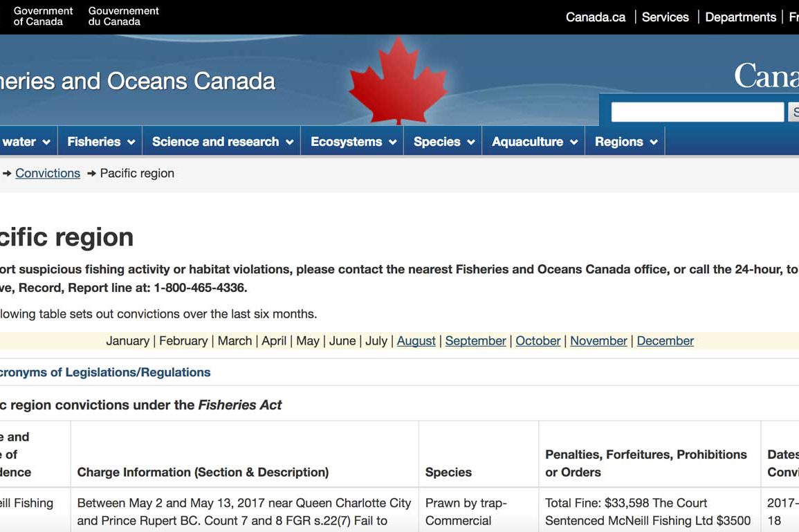The width and height of the screenshot is (799, 532).
Task: Click the February month label
Action: (183, 341)
